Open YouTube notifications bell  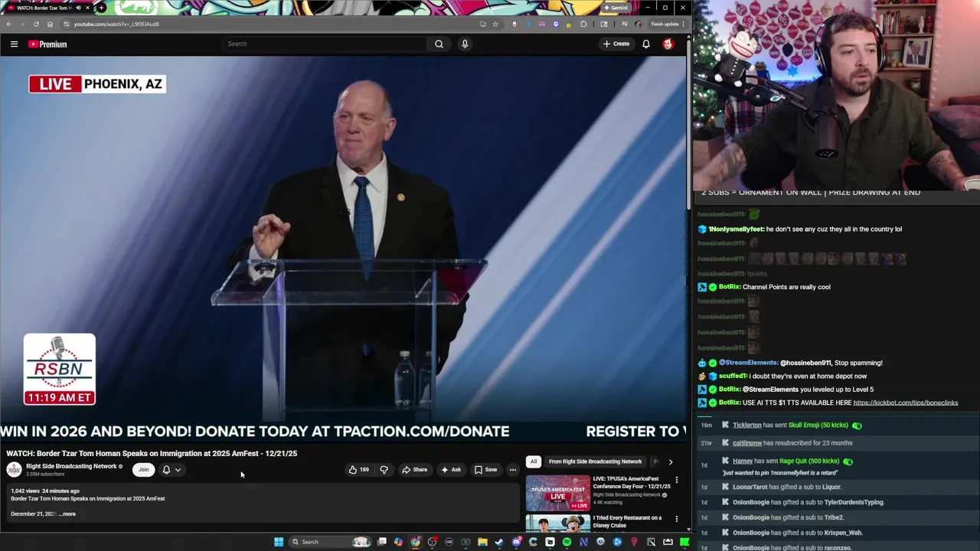coord(646,44)
